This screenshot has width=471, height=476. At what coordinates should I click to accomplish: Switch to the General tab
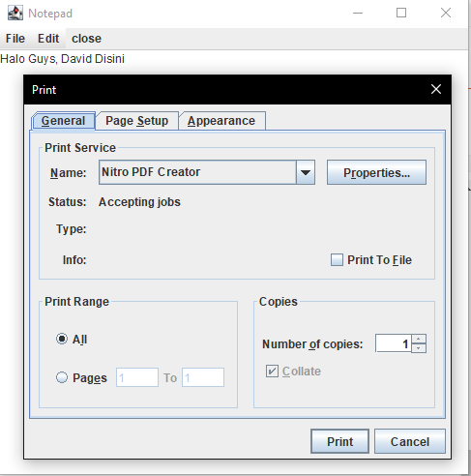[63, 121]
